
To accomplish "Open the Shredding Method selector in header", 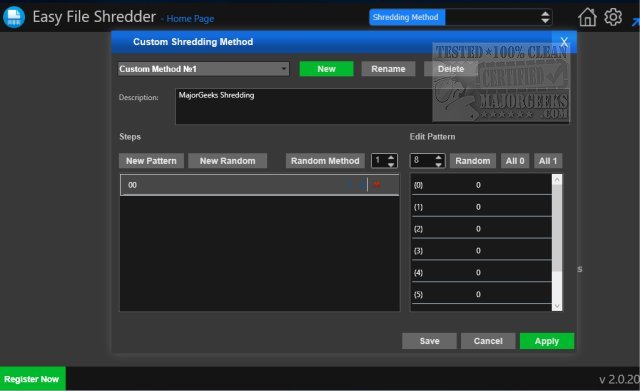I will [x=461, y=17].
